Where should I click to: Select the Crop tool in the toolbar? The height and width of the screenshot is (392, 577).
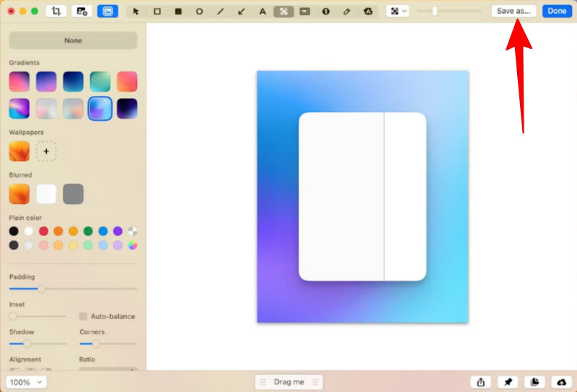pyautogui.click(x=56, y=12)
